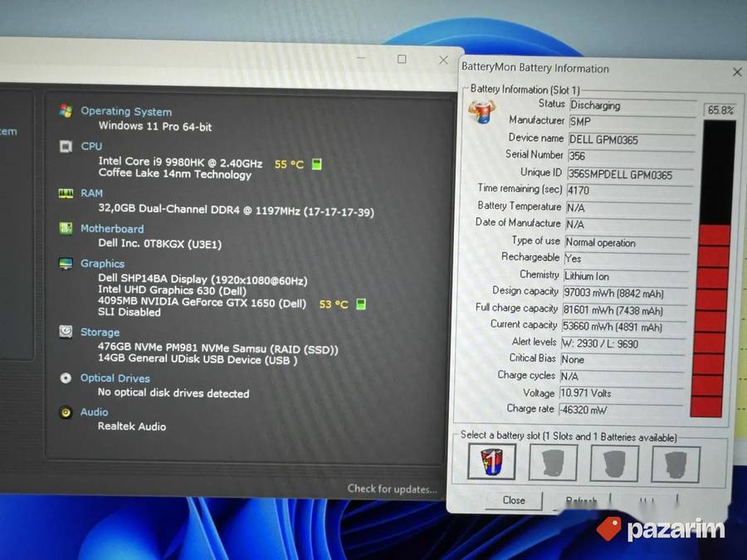Open the Graphics section heading

click(102, 263)
